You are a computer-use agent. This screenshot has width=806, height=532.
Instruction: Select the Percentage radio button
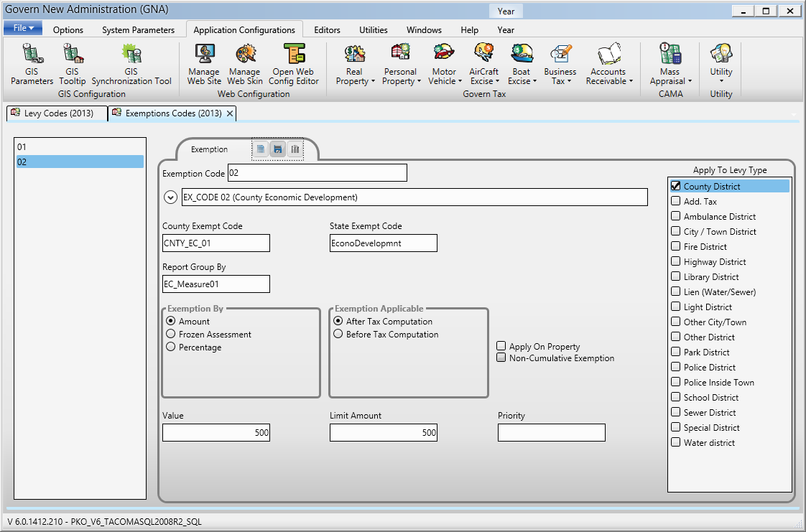pyautogui.click(x=171, y=347)
